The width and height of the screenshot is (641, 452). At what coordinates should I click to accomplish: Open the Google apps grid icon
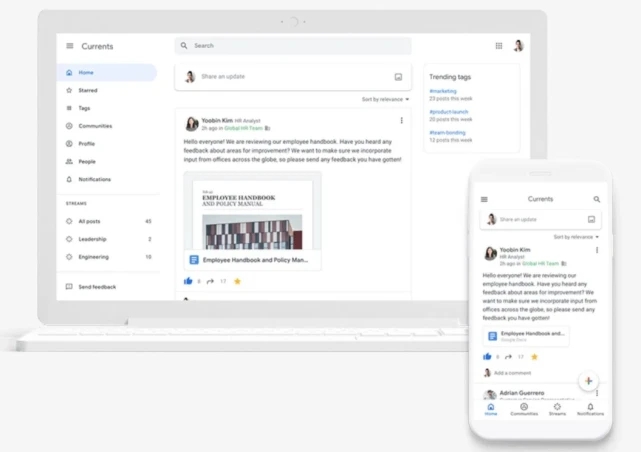tap(499, 46)
